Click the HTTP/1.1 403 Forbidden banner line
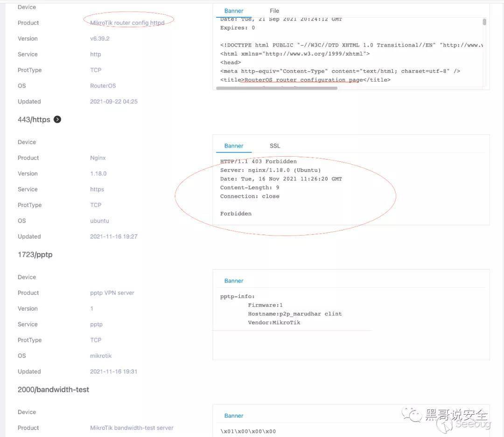The height and width of the screenshot is (437, 504). (259, 161)
